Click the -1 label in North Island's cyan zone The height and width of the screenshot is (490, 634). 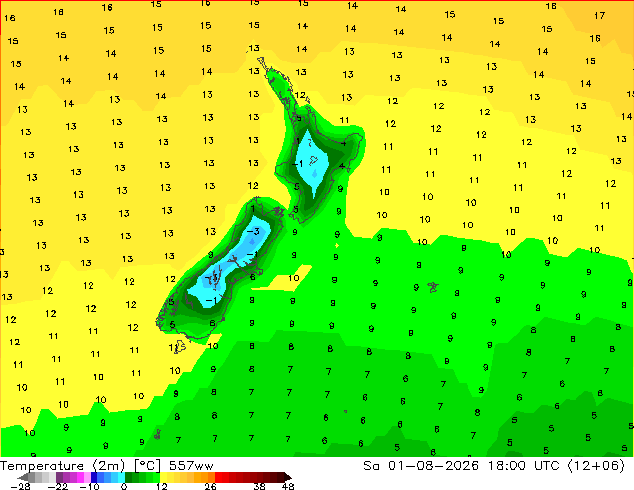[x=297, y=164]
